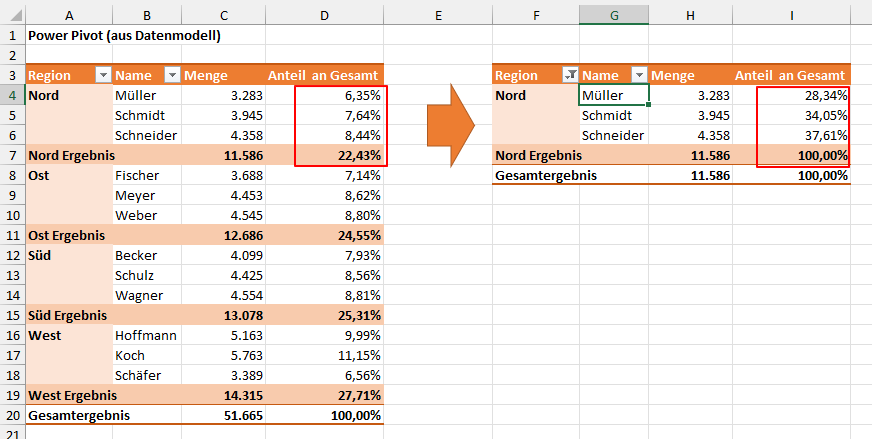This screenshot has height=439, width=872.
Task: Open the Name filter dropdown in left pivot
Action: pos(173,75)
